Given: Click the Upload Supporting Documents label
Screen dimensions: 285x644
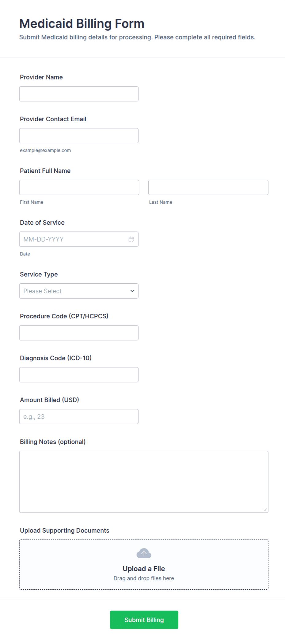Looking at the screenshot, I should [x=65, y=530].
